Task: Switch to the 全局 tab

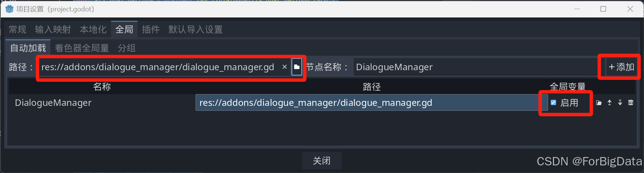Action: tap(124, 29)
